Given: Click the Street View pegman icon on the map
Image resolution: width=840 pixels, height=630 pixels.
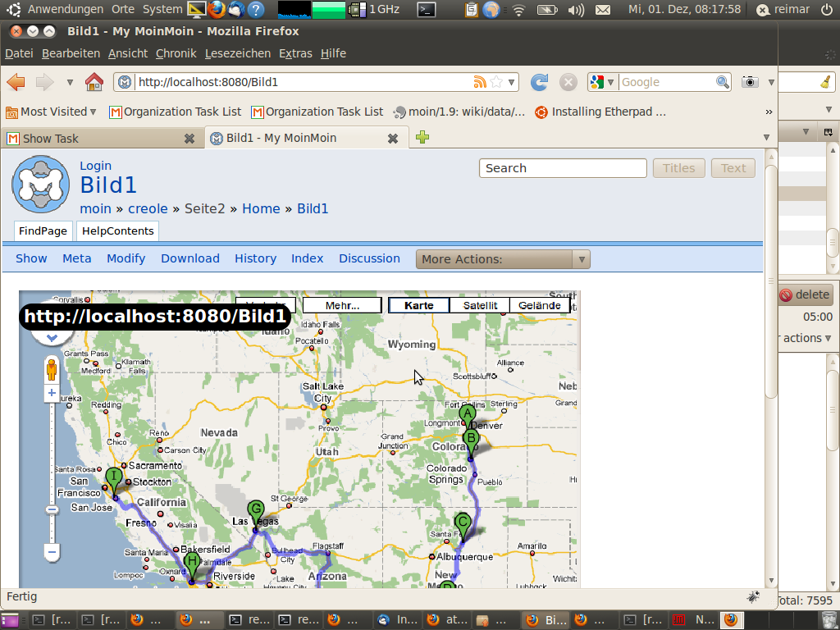Looking at the screenshot, I should pos(52,370).
